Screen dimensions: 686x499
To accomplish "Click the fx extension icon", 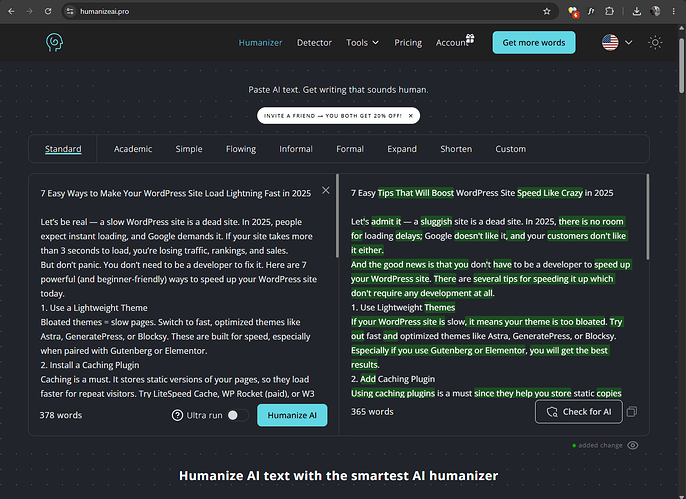I will point(591,11).
